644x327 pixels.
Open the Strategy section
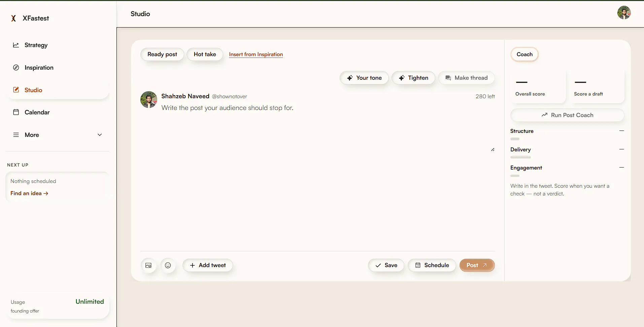click(58, 45)
